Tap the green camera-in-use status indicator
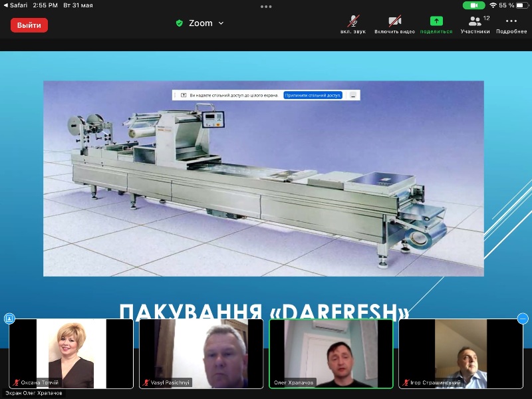The image size is (532, 399). (473, 5)
